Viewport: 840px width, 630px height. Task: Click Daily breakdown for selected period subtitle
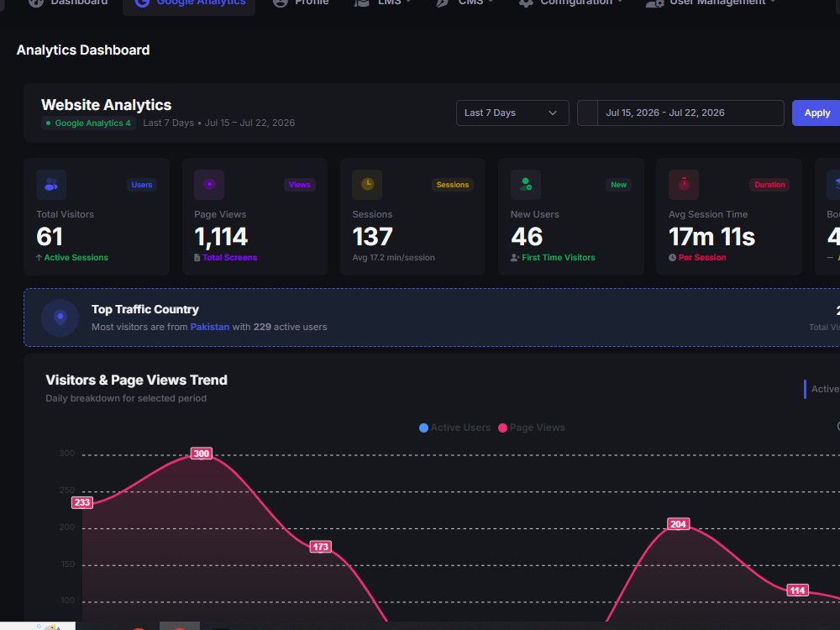tap(126, 398)
